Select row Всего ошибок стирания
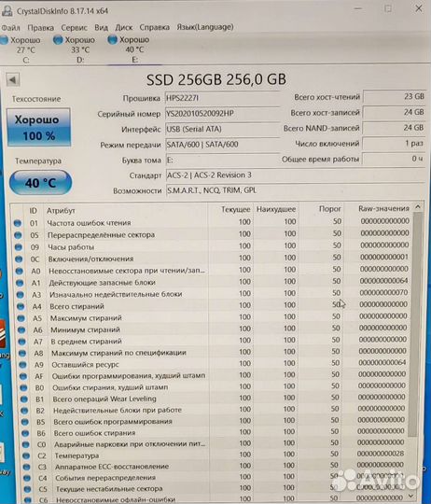Screen dimensions: 431x504 [215, 432]
